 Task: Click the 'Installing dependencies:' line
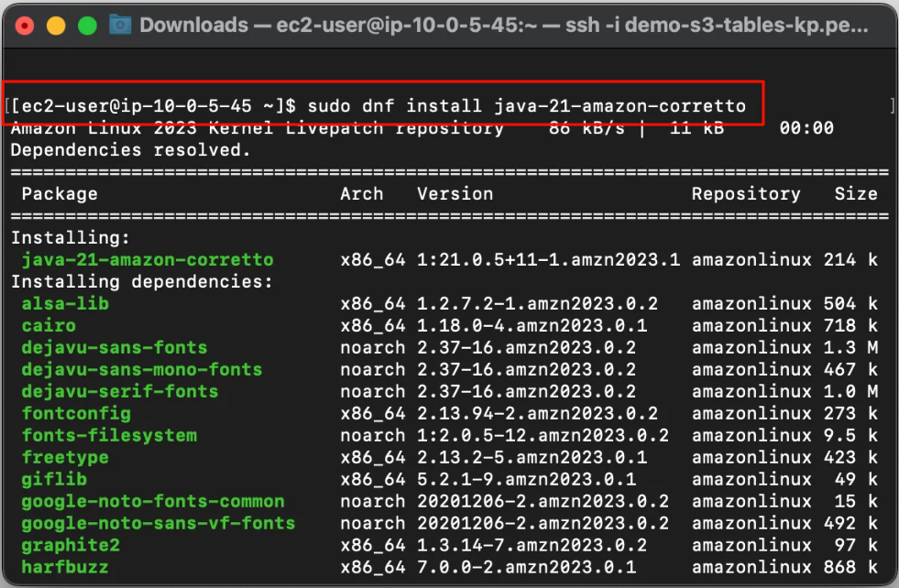tap(142, 281)
